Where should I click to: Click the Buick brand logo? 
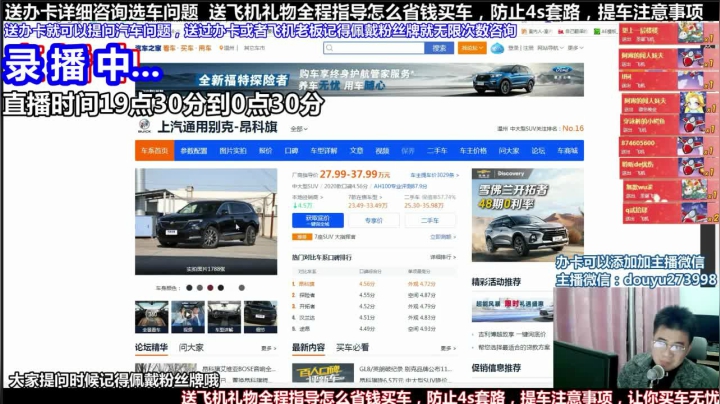click(x=144, y=126)
